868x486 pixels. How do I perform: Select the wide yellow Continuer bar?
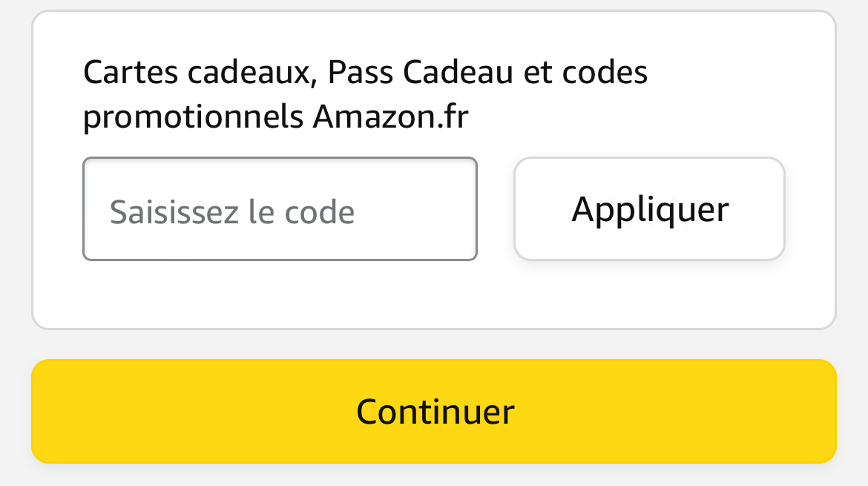point(434,412)
